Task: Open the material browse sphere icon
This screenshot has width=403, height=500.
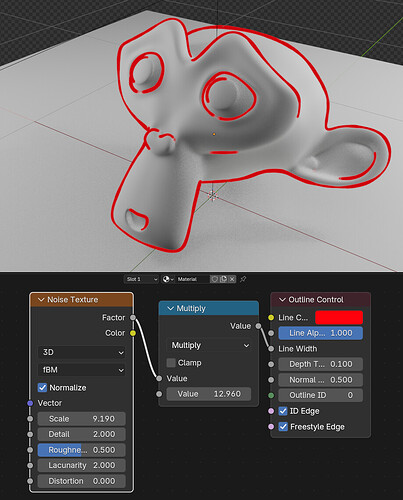Action: [167, 279]
